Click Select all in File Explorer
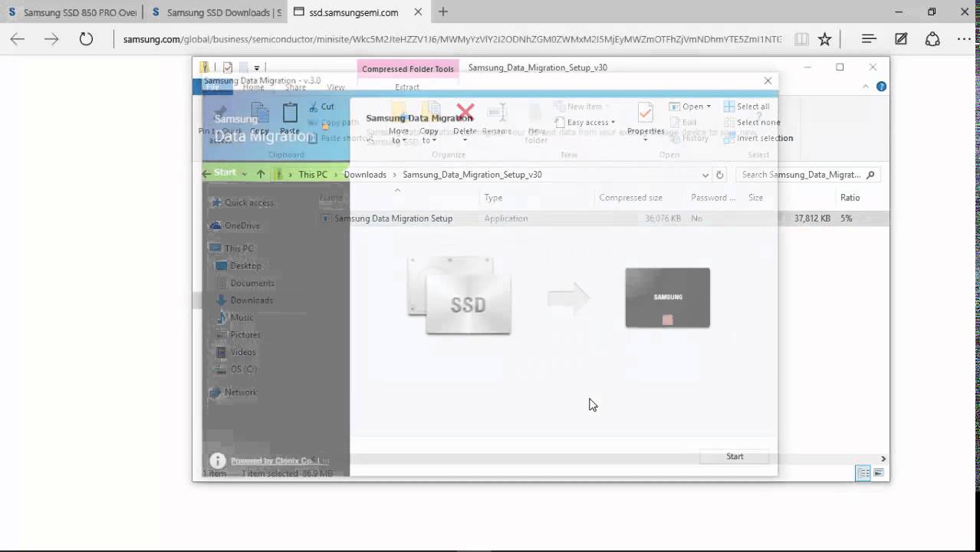The height and width of the screenshot is (552, 980). tap(747, 107)
